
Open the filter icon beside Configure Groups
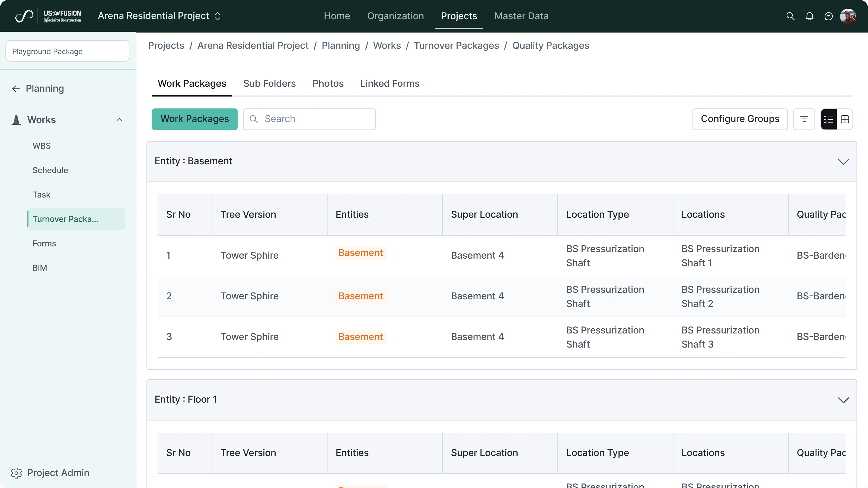pyautogui.click(x=804, y=119)
